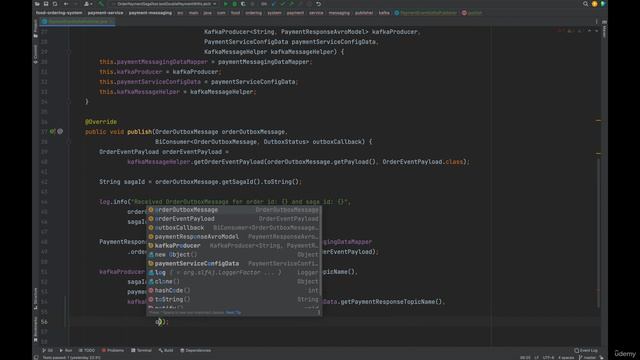This screenshot has width=640, height=360.
Task: Click payment-messaging breadcrumb
Action: pyautogui.click(x=150, y=13)
